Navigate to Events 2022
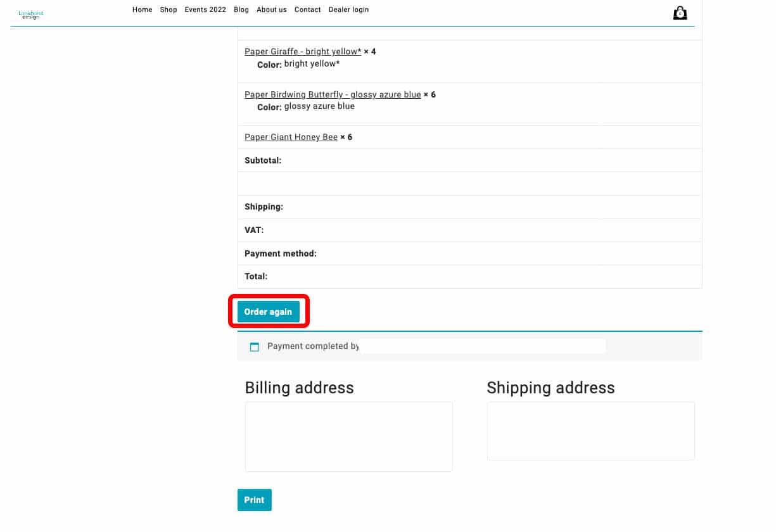The width and height of the screenshot is (776, 532). [x=205, y=9]
